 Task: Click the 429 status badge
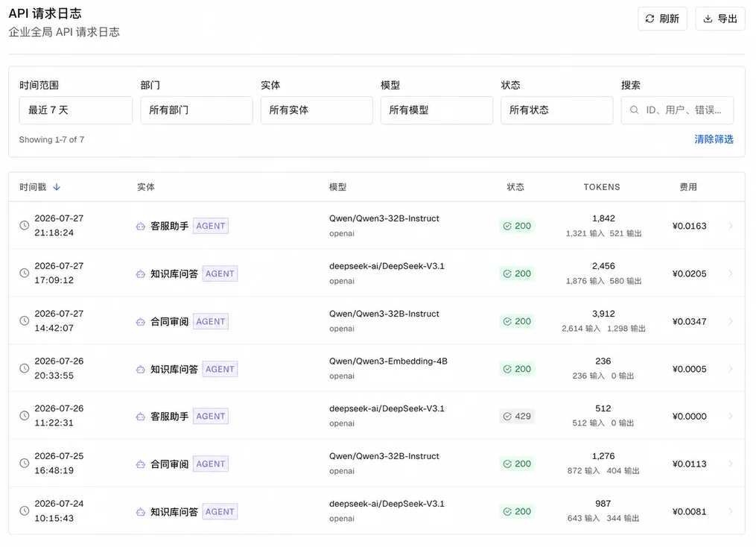517,417
